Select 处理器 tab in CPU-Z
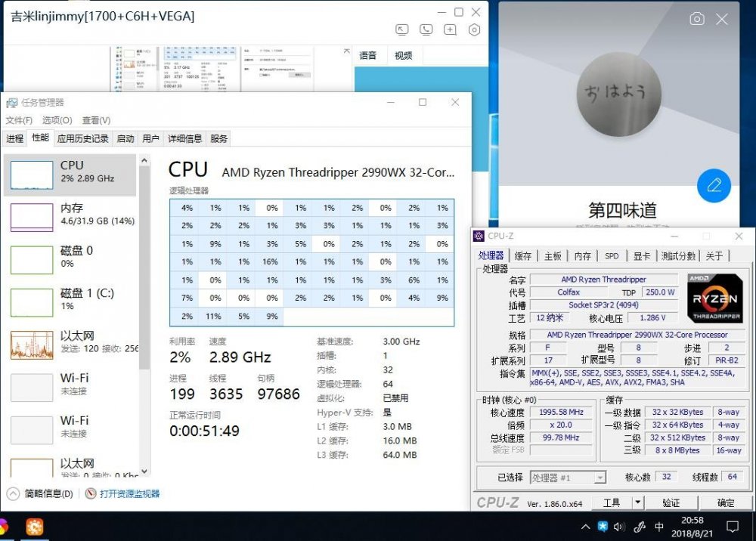 [x=491, y=255]
